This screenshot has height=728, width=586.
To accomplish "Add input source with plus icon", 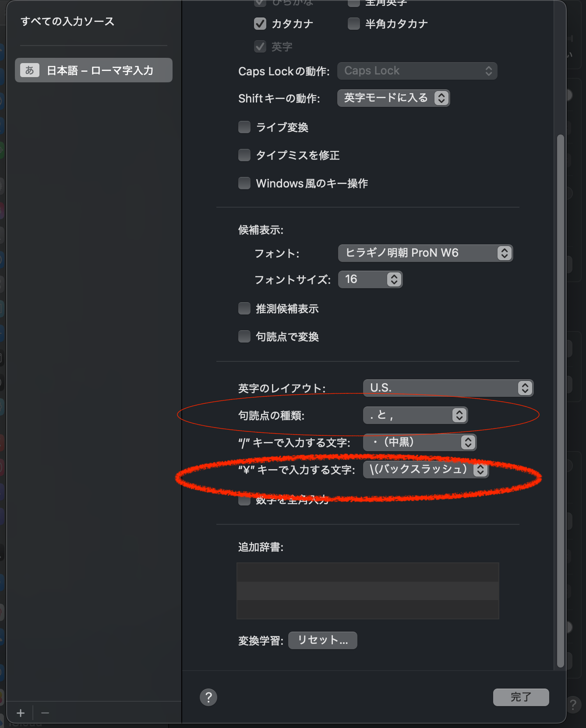I will coord(21,713).
